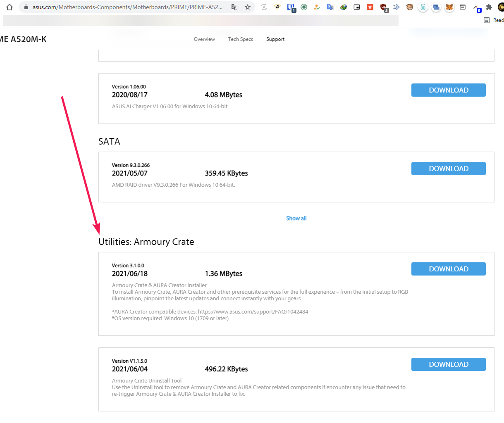This screenshot has height=423, width=504.
Task: Download ASUS Ai Charger V1.06.00
Action: (x=449, y=90)
